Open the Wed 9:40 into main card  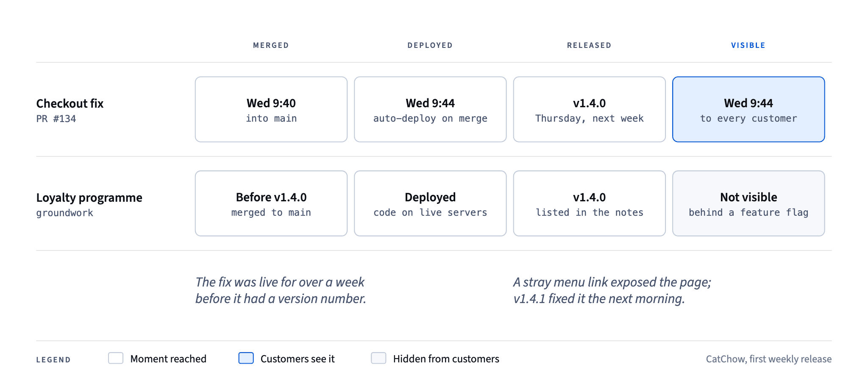[271, 109]
